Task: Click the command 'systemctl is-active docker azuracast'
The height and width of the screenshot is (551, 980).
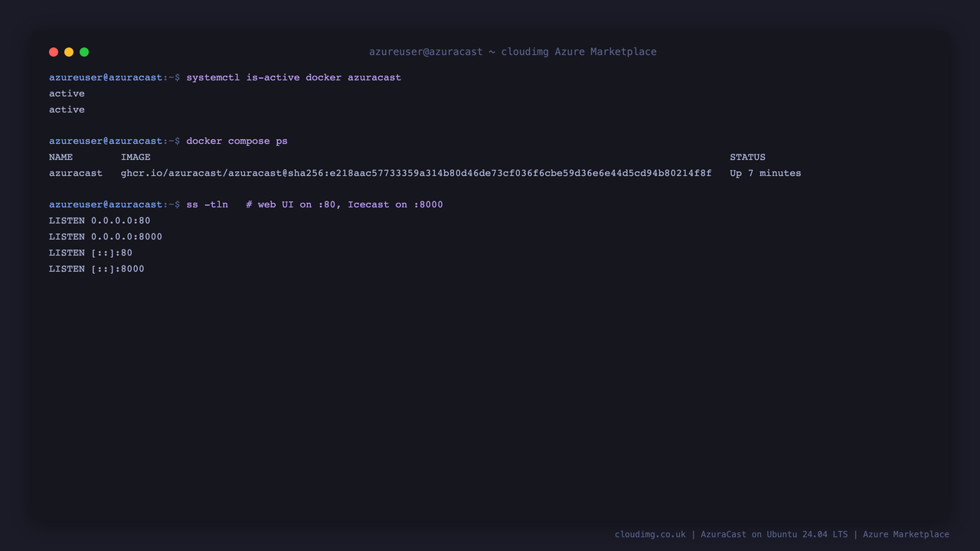Action: tap(293, 77)
